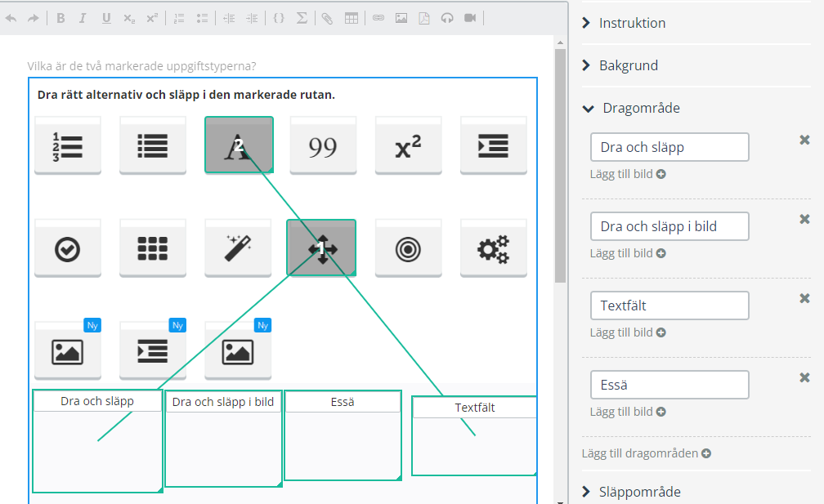Image resolution: width=824 pixels, height=504 pixels.
Task: Edit the 'Dra och släpp' drag area field
Action: 669,147
